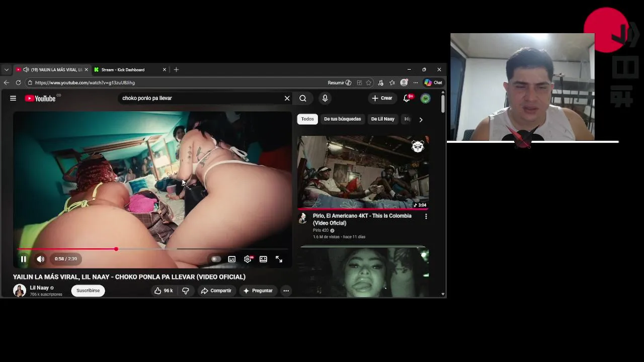Switch to the 'YAILIN LA MÁS VIRAL' browser tab
Screen dimensions: 644x362
pyautogui.click(x=51, y=70)
